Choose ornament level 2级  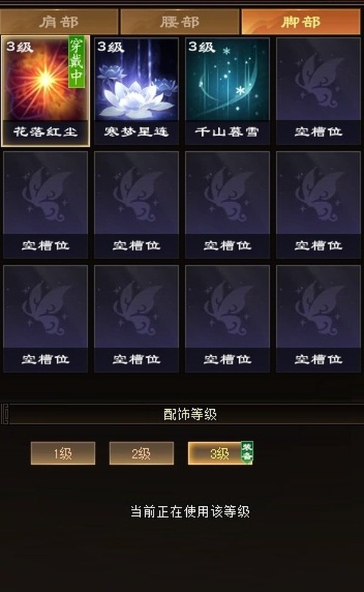tap(141, 453)
